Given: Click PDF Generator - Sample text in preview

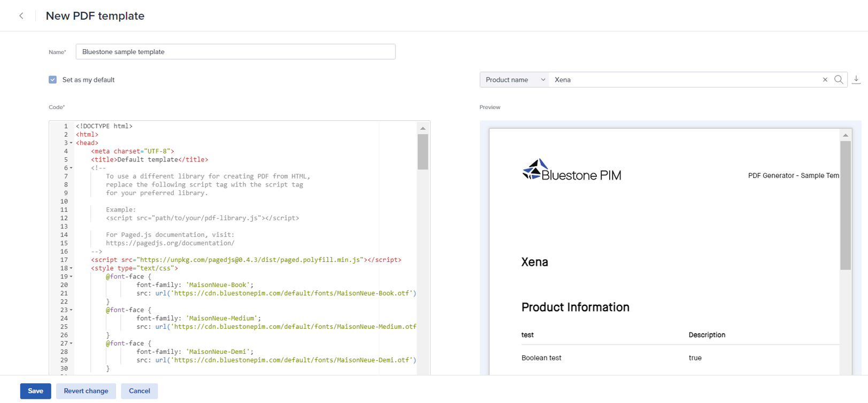Looking at the screenshot, I should point(793,175).
